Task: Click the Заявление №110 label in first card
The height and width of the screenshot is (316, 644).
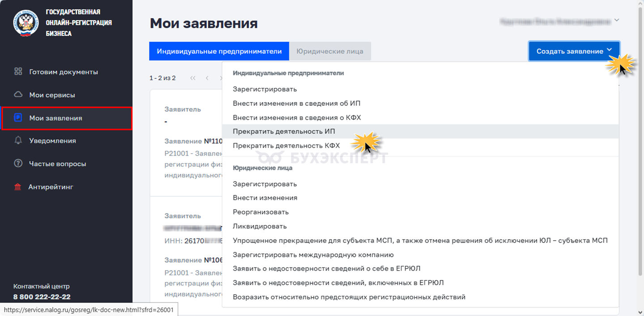Action: (x=193, y=141)
